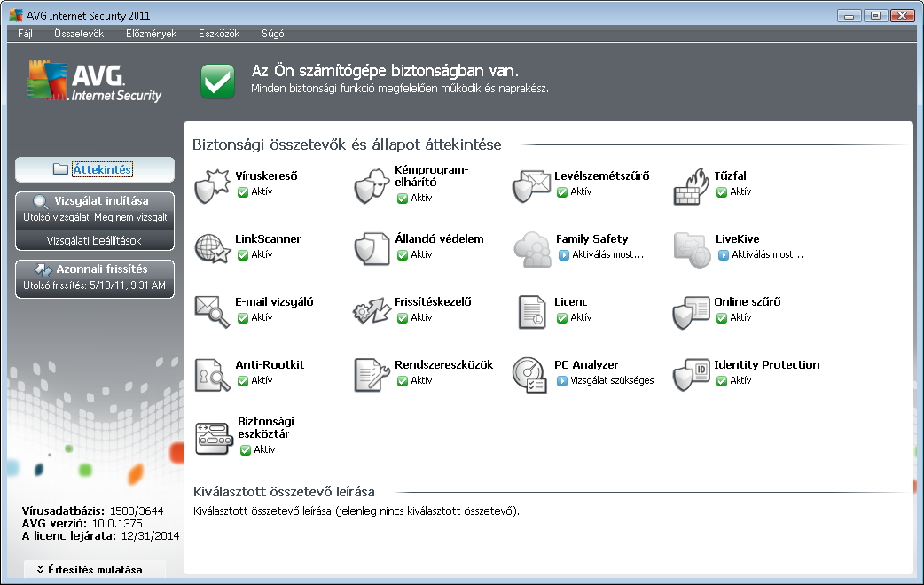
Task: Click the Biztonsági összetevők és állapot áttekintése heading
Action: (347, 144)
